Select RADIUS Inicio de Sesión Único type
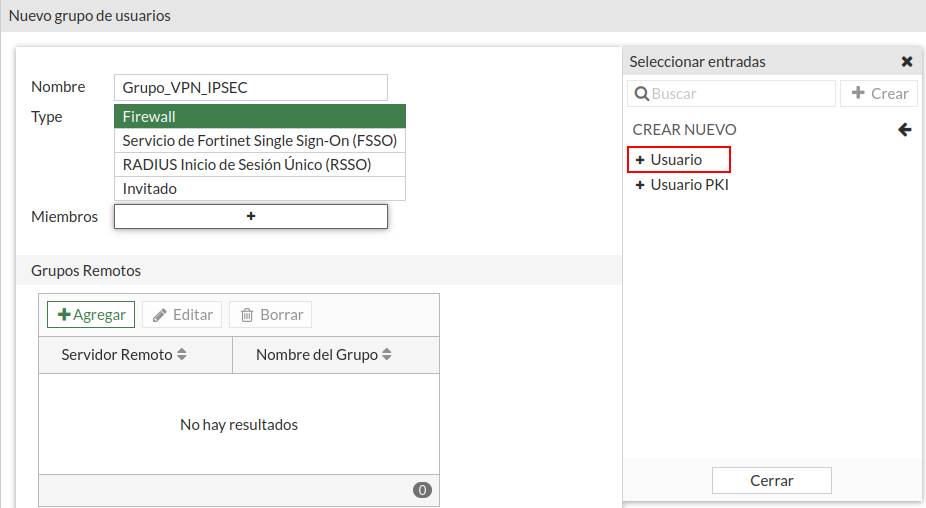 point(260,165)
